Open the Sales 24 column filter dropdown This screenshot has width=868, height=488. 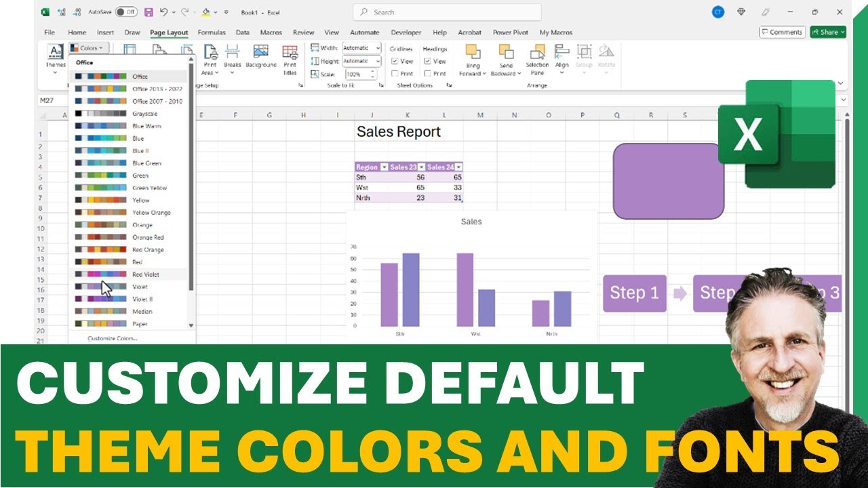coord(459,167)
